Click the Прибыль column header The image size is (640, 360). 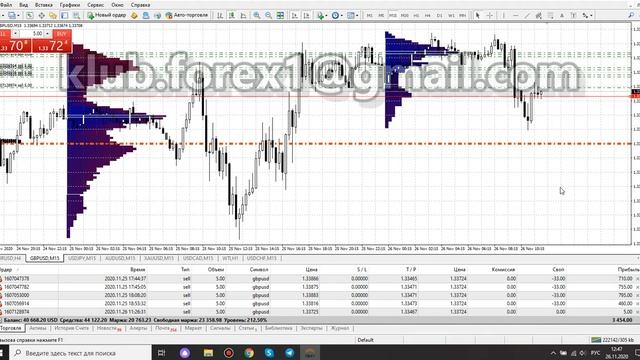click(628, 269)
